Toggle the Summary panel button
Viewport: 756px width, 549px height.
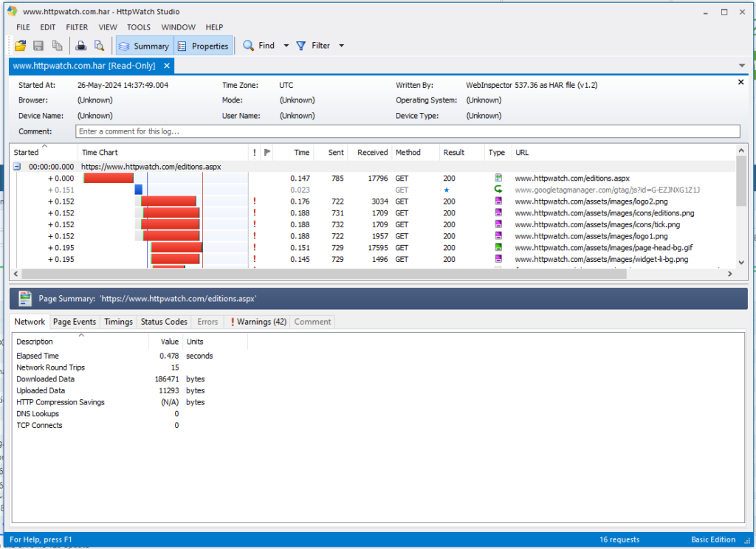(144, 46)
